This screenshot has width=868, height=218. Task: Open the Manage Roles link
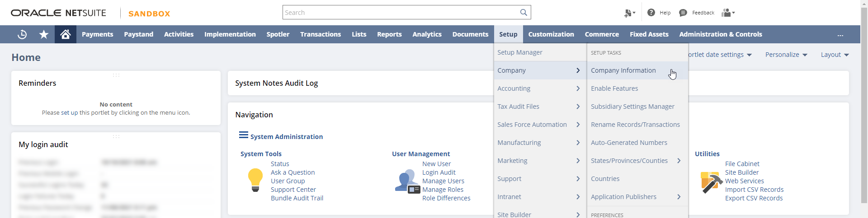click(443, 190)
